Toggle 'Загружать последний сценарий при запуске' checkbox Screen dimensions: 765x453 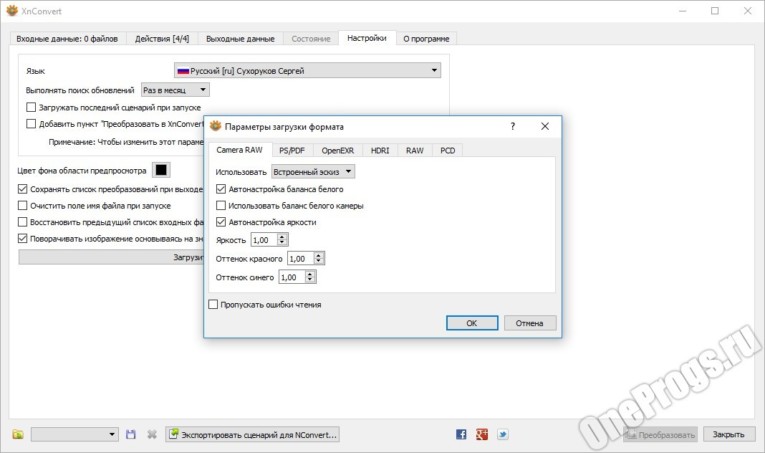(31, 107)
